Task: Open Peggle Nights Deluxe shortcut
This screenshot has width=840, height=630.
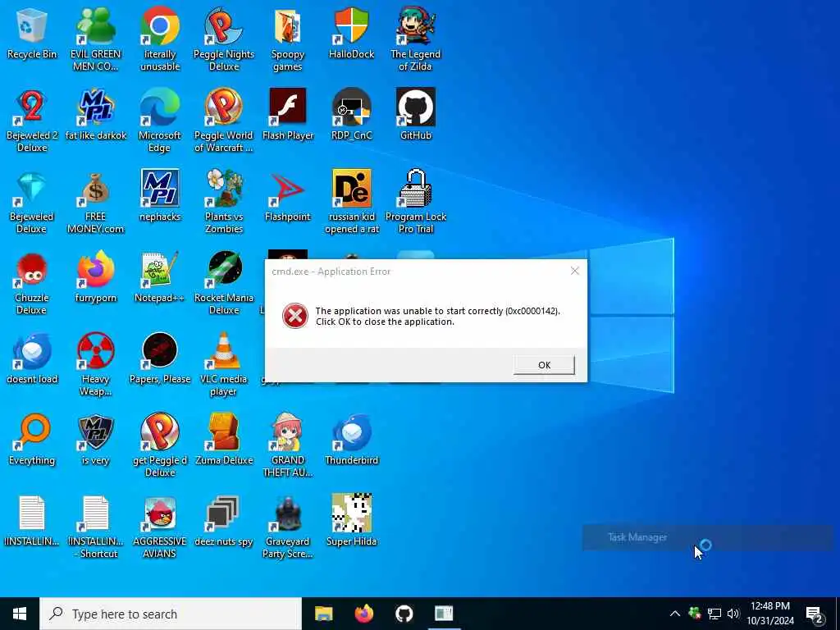Action: point(223,39)
